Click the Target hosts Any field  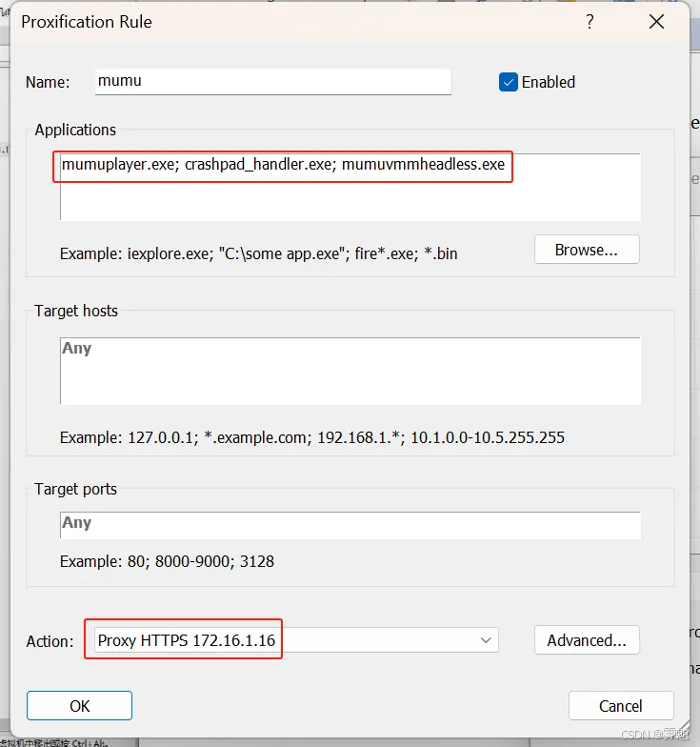pos(350,371)
